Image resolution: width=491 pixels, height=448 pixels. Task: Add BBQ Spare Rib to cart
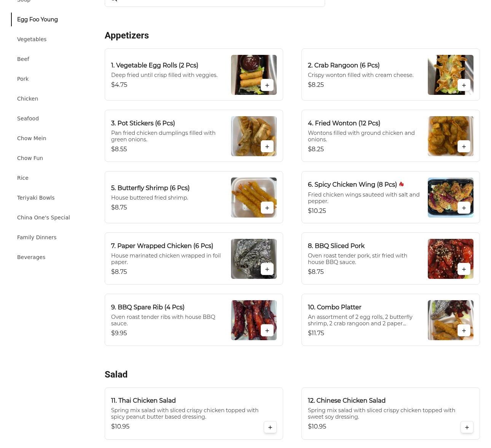tap(267, 331)
